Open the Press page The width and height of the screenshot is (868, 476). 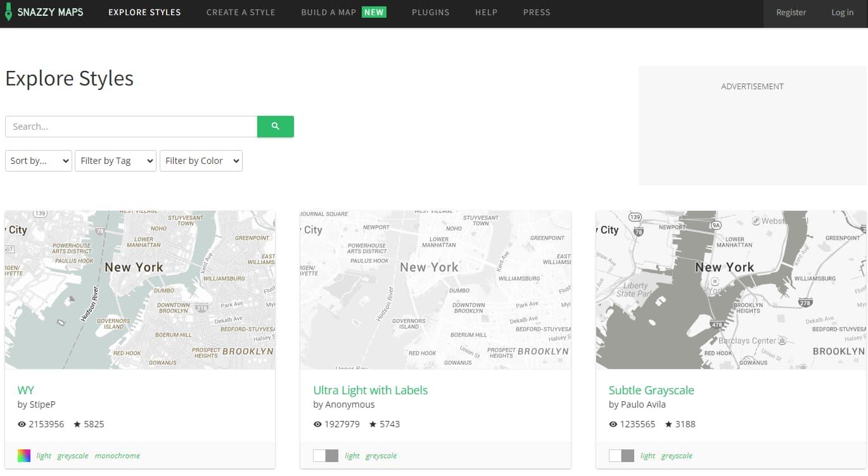pyautogui.click(x=537, y=12)
